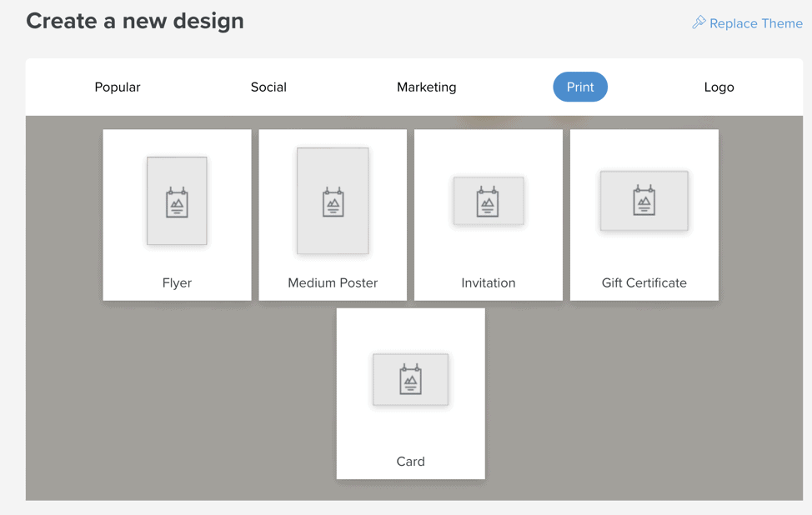Image resolution: width=812 pixels, height=515 pixels.
Task: Click the paintbrush icon beside Replace Theme
Action: pyautogui.click(x=699, y=22)
